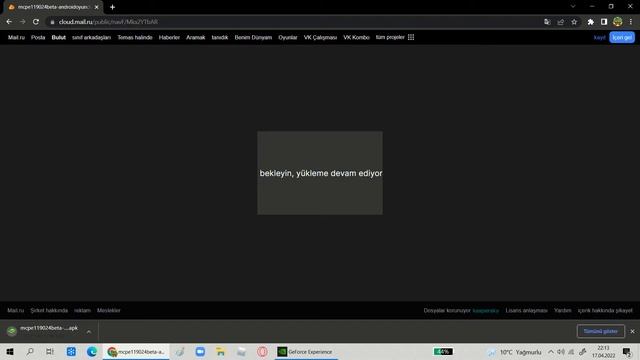Open VK Kombo navigation link
The width and height of the screenshot is (640, 360).
356,37
